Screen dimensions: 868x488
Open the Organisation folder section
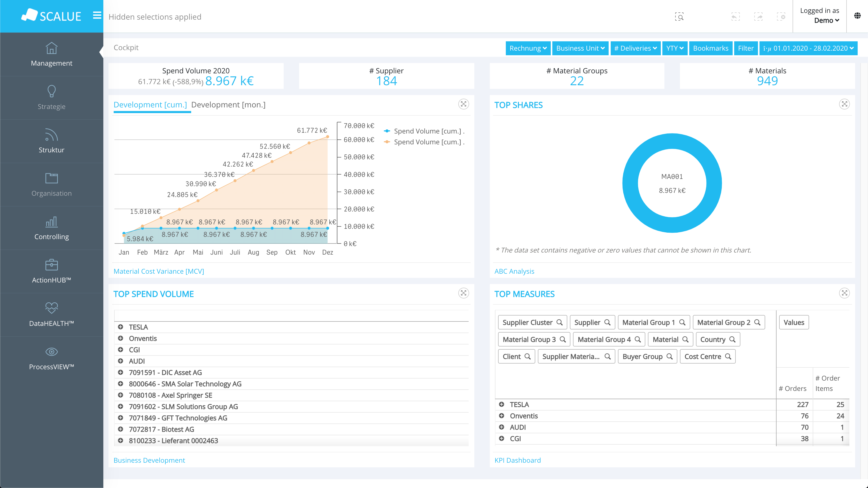(52, 178)
